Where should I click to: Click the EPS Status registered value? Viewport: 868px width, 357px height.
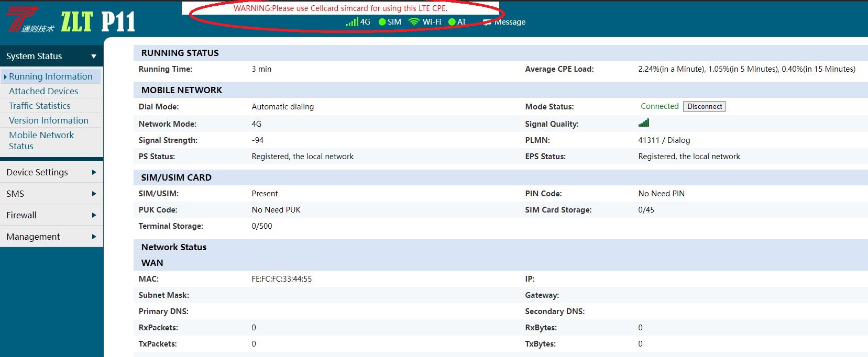689,157
